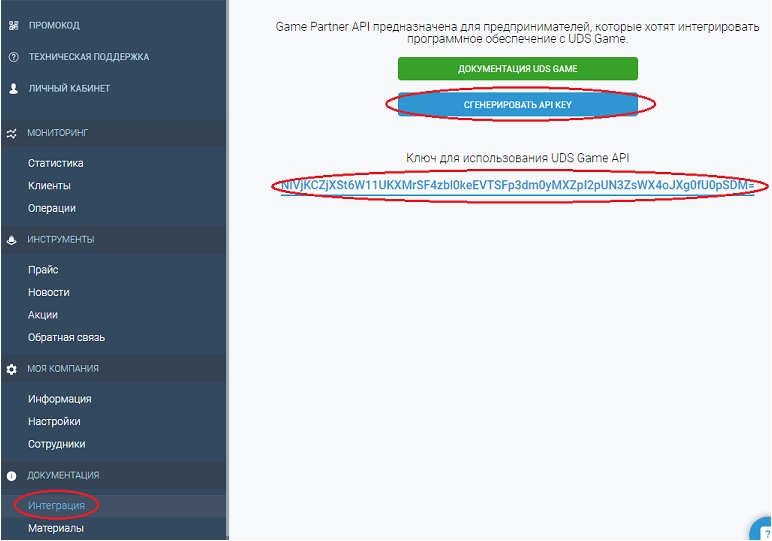Image resolution: width=772 pixels, height=541 pixels.
Task: Click the personal account user icon
Action: 13,89
